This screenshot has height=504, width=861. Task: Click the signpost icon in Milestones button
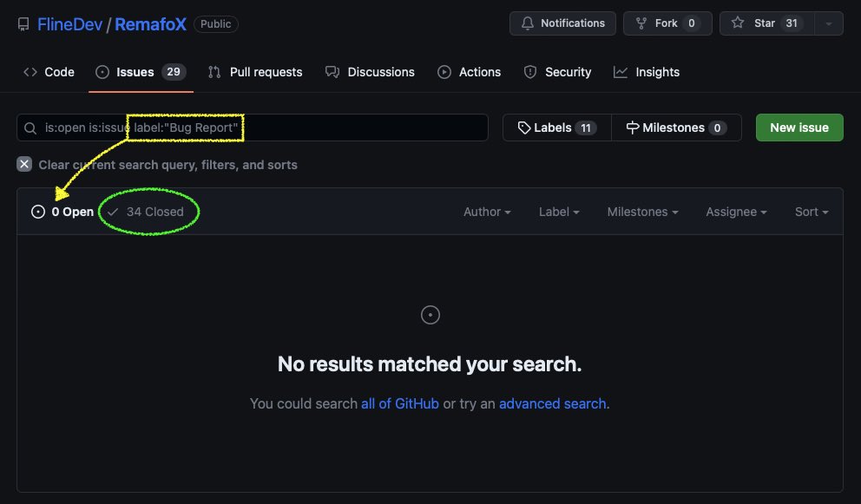pyautogui.click(x=632, y=128)
